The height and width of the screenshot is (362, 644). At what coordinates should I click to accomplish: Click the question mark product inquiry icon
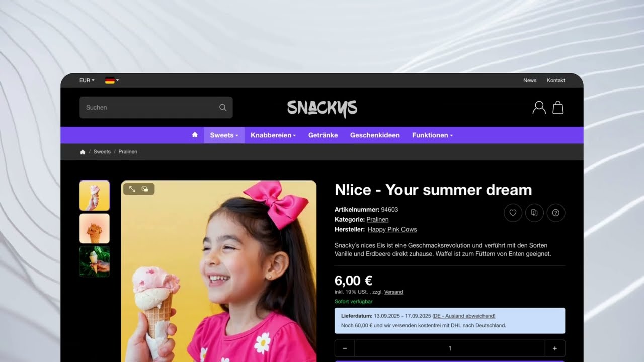click(556, 213)
